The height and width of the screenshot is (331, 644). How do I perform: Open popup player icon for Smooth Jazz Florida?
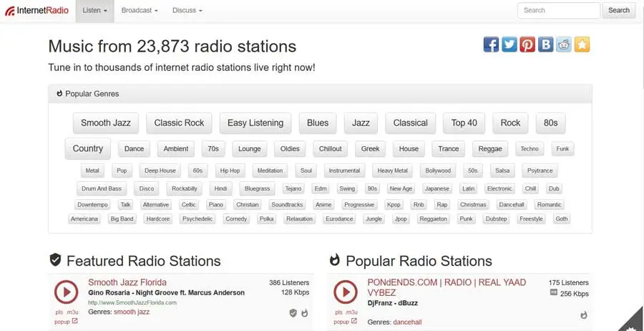(74, 321)
